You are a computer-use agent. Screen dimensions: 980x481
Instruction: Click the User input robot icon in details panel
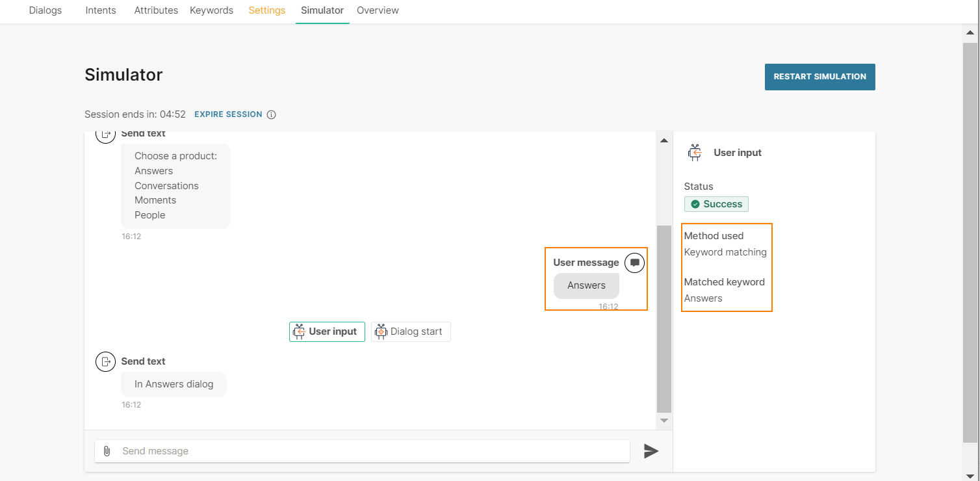pos(695,153)
